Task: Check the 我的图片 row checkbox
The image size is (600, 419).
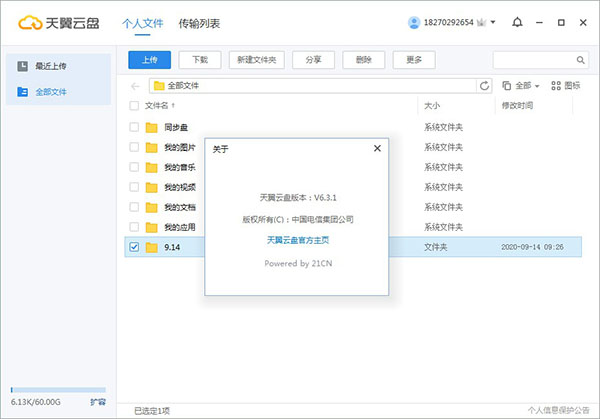Action: (x=134, y=147)
